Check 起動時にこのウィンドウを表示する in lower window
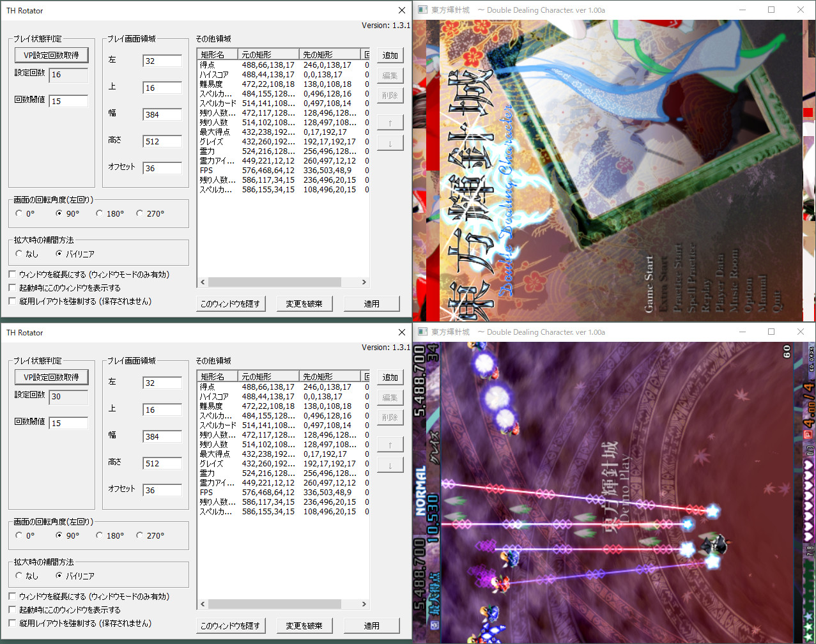816x644 pixels. click(x=13, y=609)
